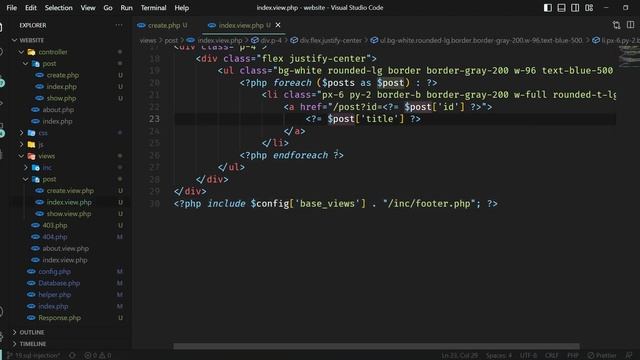Click the css folder icon
This screenshot has width=640, height=360.
click(x=31, y=133)
